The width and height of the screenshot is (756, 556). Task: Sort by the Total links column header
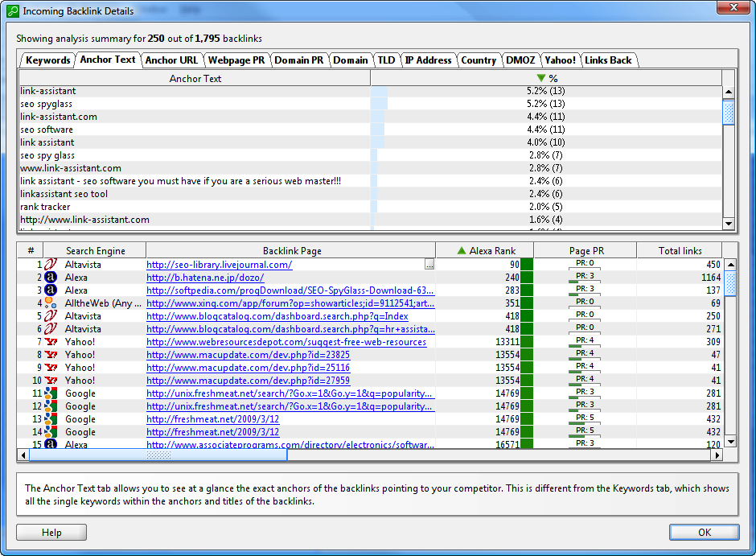[680, 251]
